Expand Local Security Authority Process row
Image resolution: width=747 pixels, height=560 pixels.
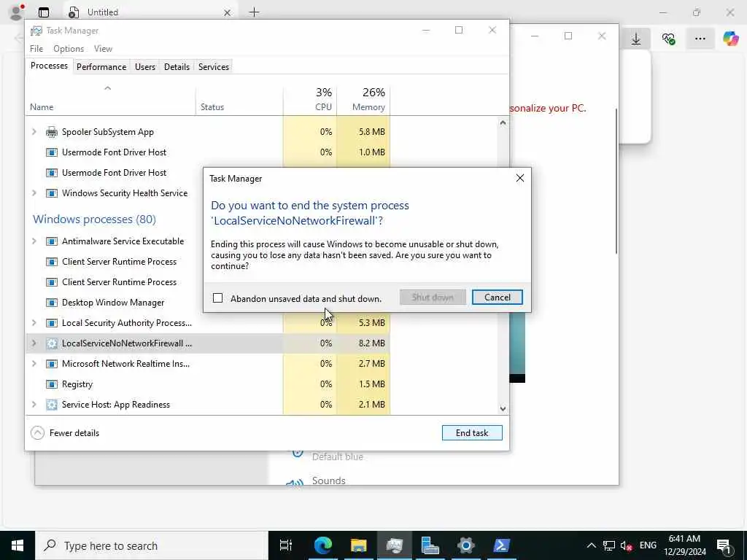34,322
